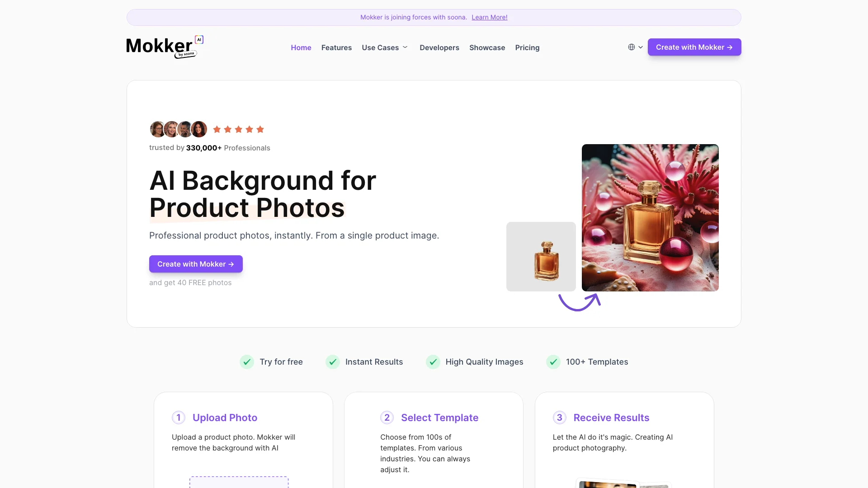Click the main Create with Mokker button

(x=694, y=47)
